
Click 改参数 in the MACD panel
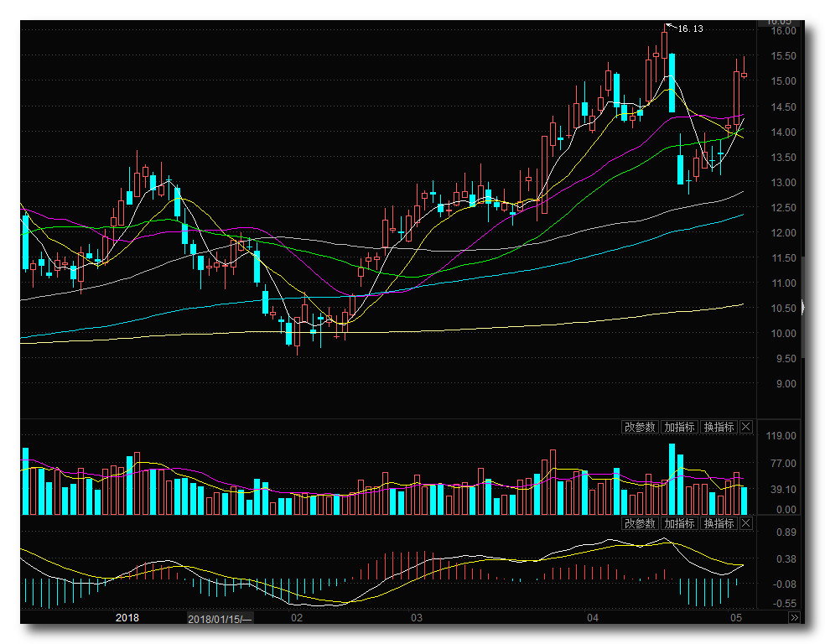(x=639, y=523)
